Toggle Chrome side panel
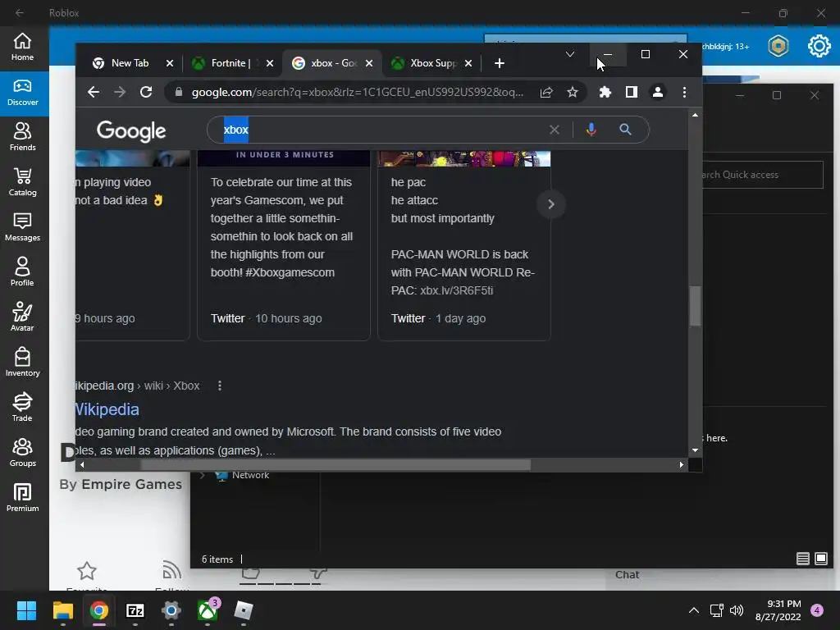The height and width of the screenshot is (630, 840). click(631, 92)
